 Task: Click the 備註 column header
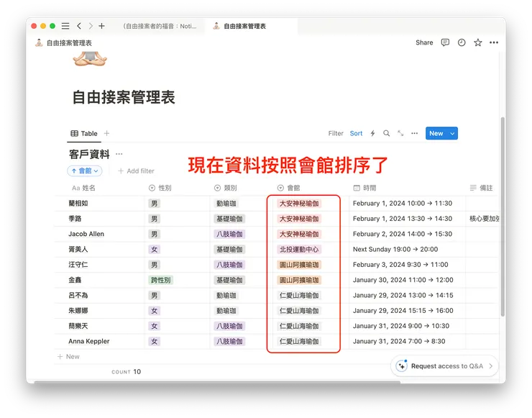click(481, 188)
